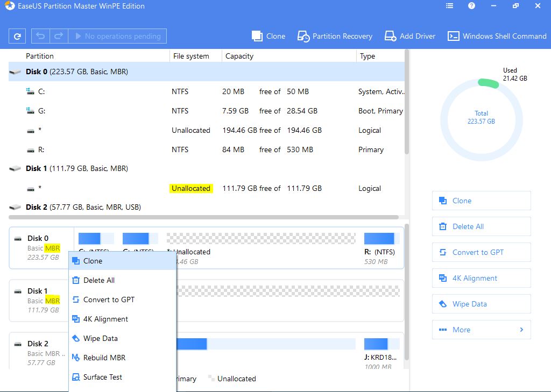This screenshot has width=551, height=392.
Task: Click the Capacity column header
Action: [239, 56]
